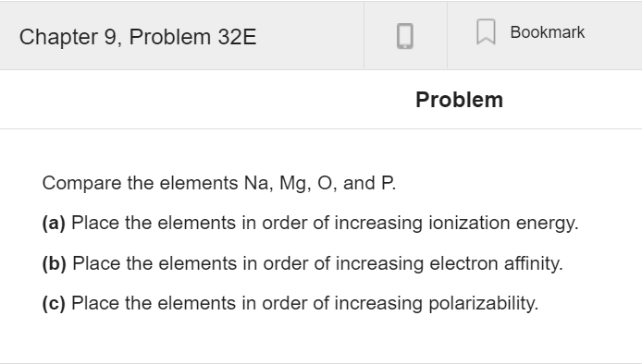Click the words 'ionization energy'
Image resolution: width=642 pixels, height=364 pixels.
coord(503,224)
